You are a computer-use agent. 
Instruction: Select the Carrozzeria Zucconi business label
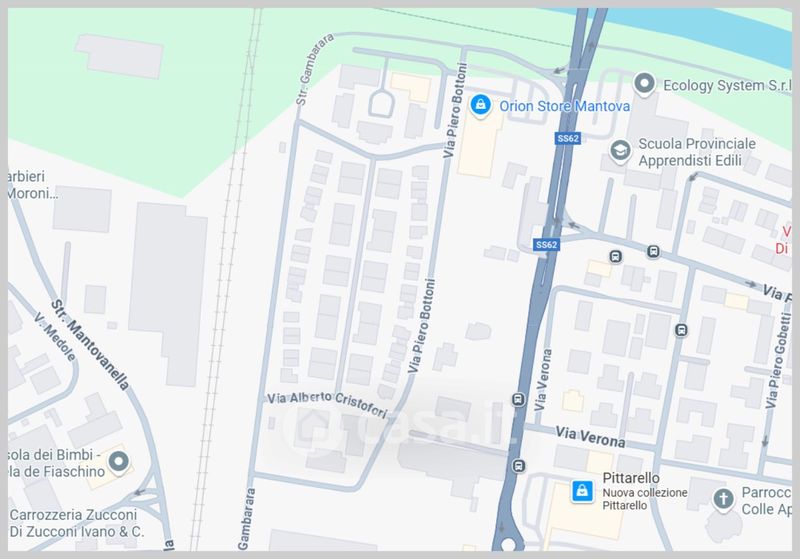[77, 523]
